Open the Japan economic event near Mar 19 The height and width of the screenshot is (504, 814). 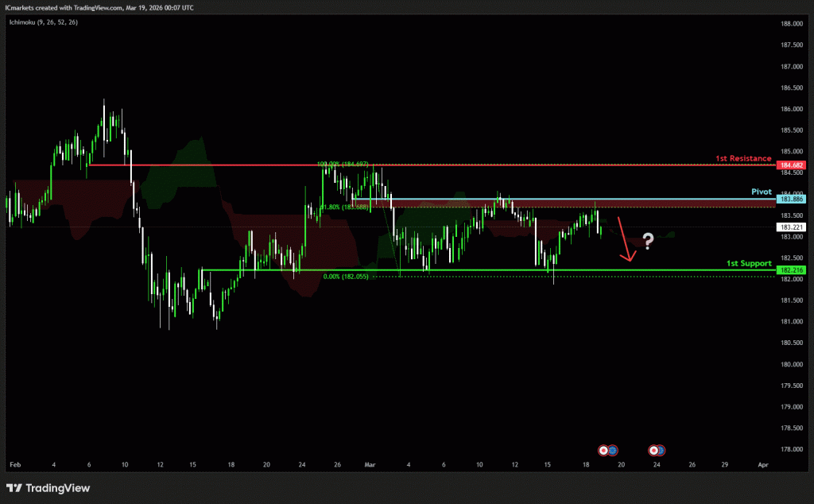click(603, 450)
